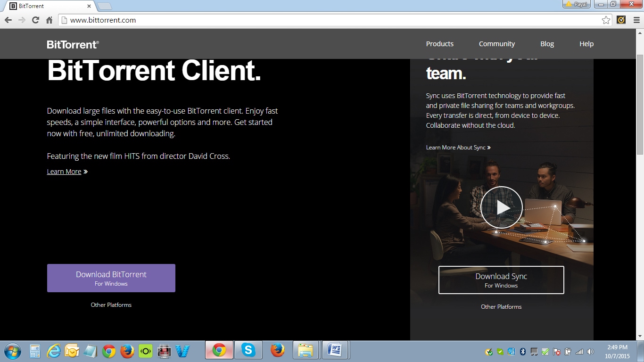Open the green circular app icon in taskbar

(x=146, y=351)
